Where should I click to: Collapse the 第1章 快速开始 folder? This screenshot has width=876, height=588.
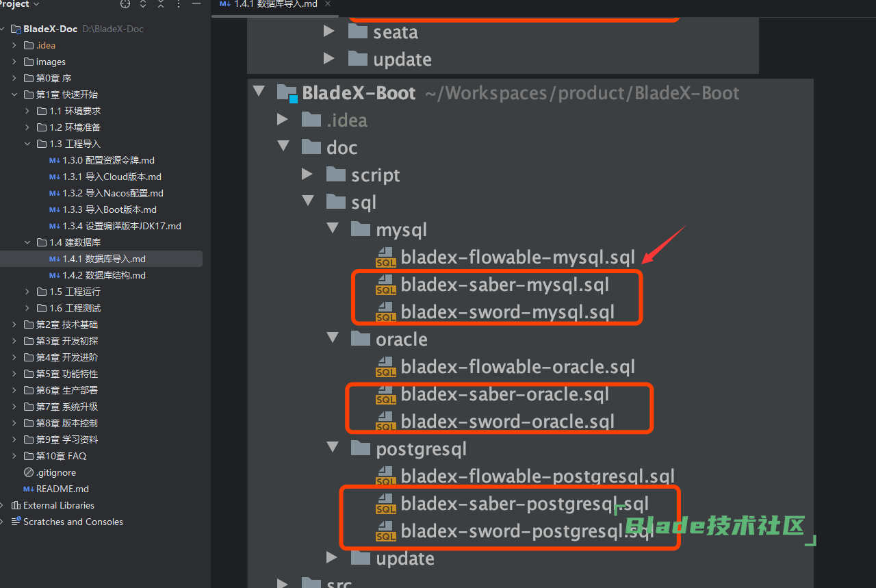[14, 94]
